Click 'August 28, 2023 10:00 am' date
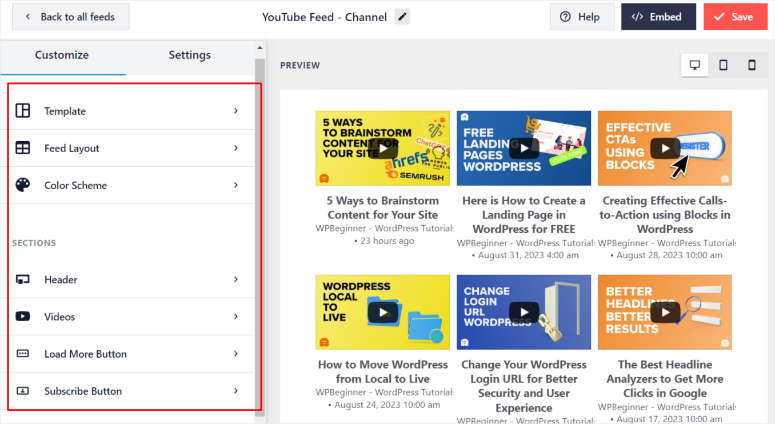 point(669,255)
